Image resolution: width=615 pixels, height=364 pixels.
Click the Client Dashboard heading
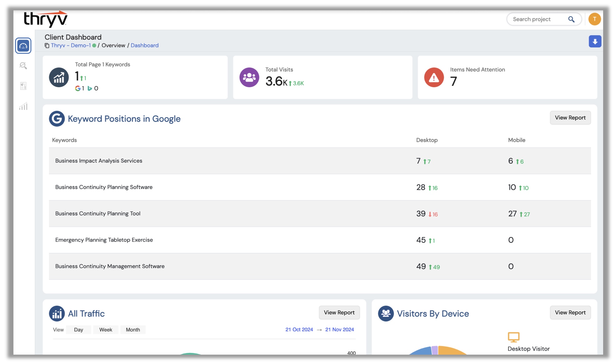73,37
